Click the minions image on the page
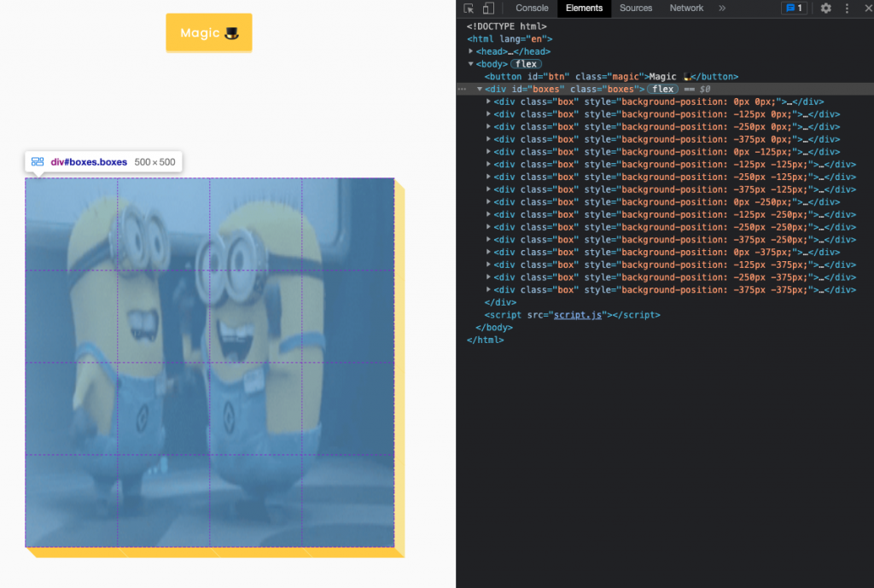Screen dimensions: 874x588 (210, 363)
